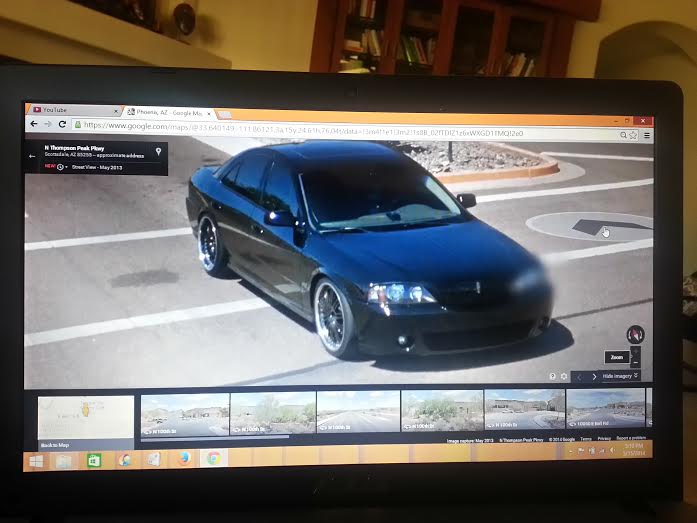Viewport: 697px width, 523px height.
Task: Go back using the browser back arrow
Action: click(x=33, y=124)
